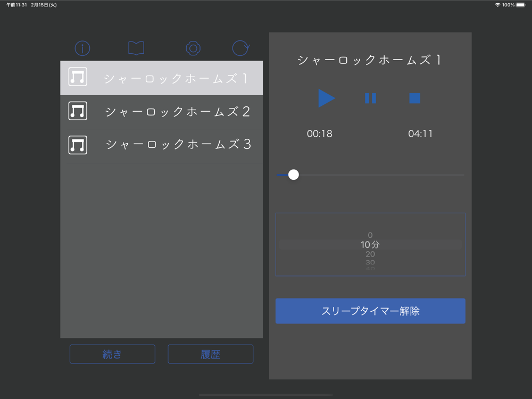Tap the 続き button
The image size is (532, 399).
pyautogui.click(x=112, y=354)
